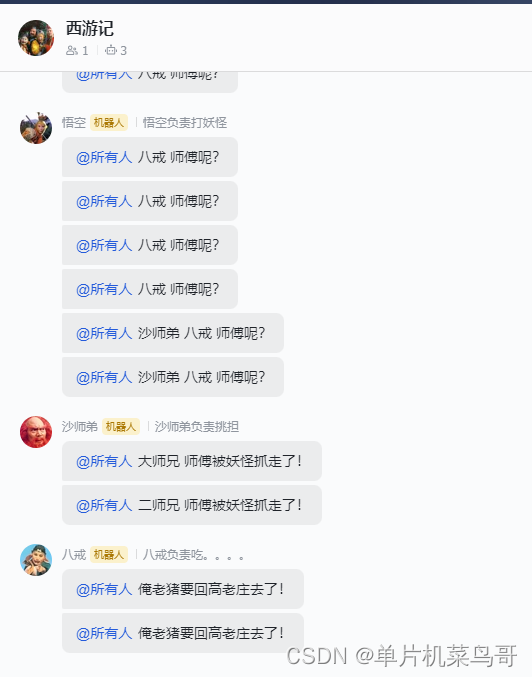Click sender name 沙师弟
Image resolution: width=532 pixels, height=677 pixels.
point(80,427)
